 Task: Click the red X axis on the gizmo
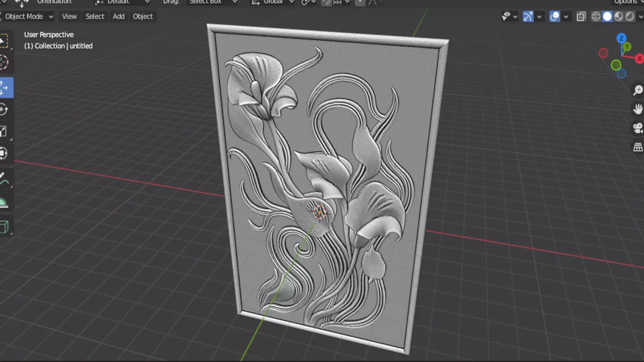pyautogui.click(x=639, y=59)
